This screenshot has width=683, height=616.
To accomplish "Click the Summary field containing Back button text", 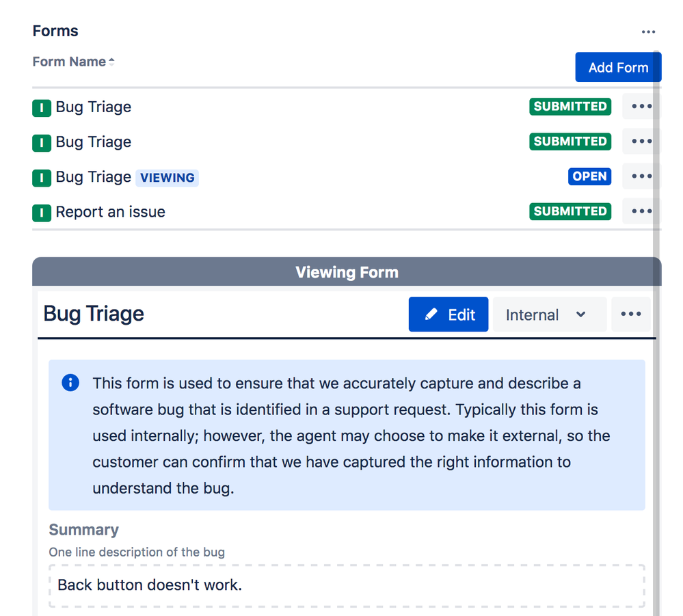I will point(347,585).
